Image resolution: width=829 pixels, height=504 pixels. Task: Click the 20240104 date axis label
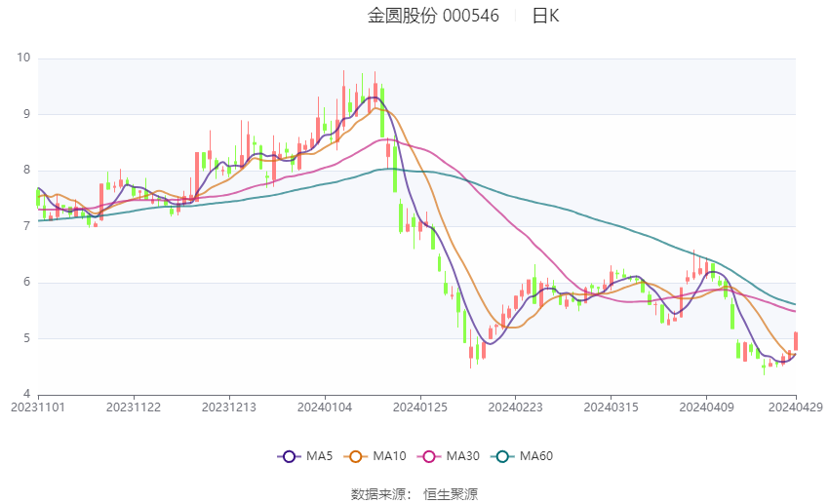point(325,407)
